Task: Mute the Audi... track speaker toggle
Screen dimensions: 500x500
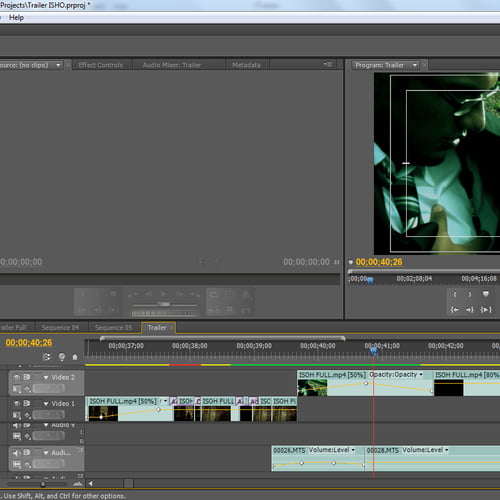Action: (x=17, y=453)
